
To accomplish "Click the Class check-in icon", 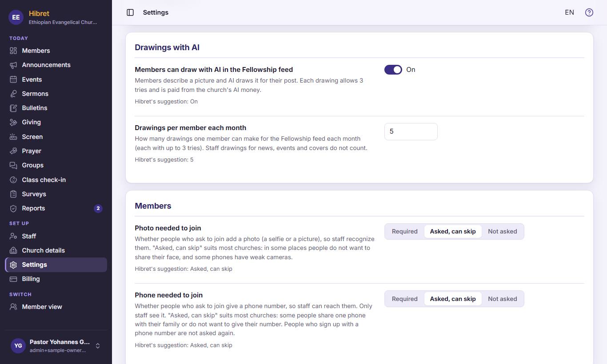I will [13, 180].
